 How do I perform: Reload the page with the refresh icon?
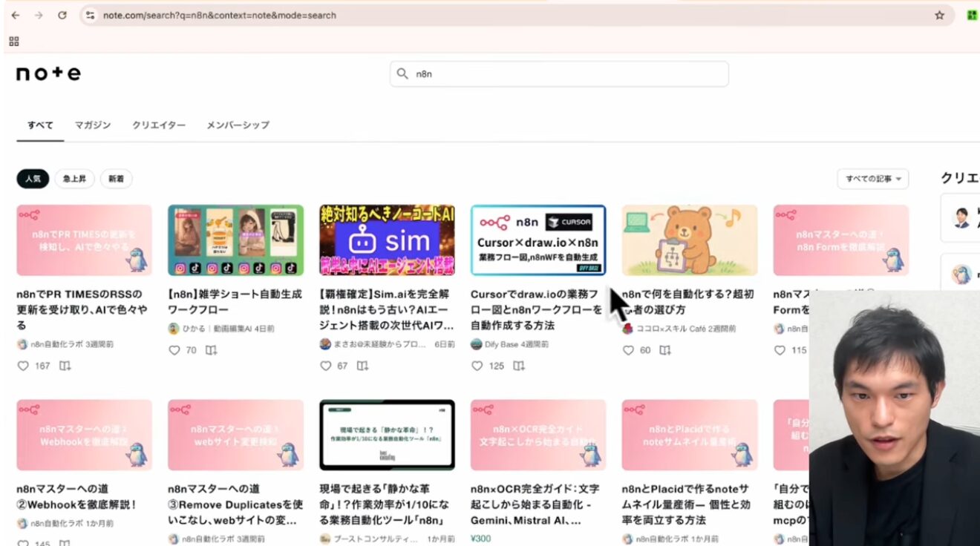click(62, 15)
